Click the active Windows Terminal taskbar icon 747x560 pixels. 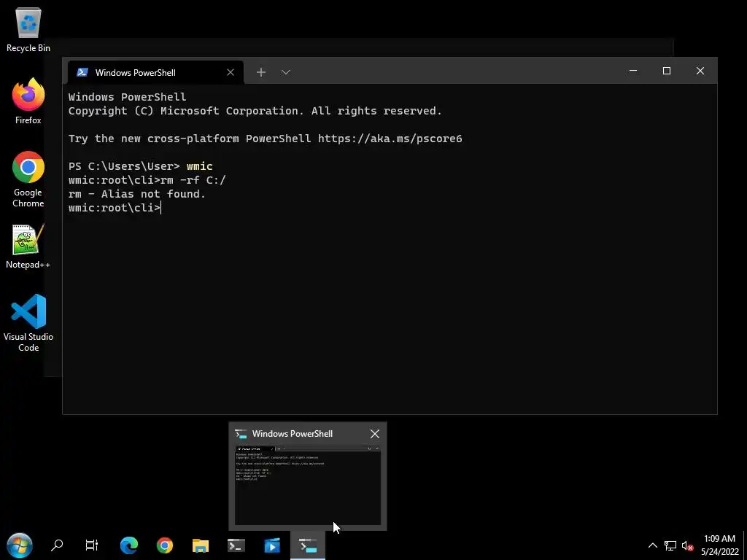point(308,545)
